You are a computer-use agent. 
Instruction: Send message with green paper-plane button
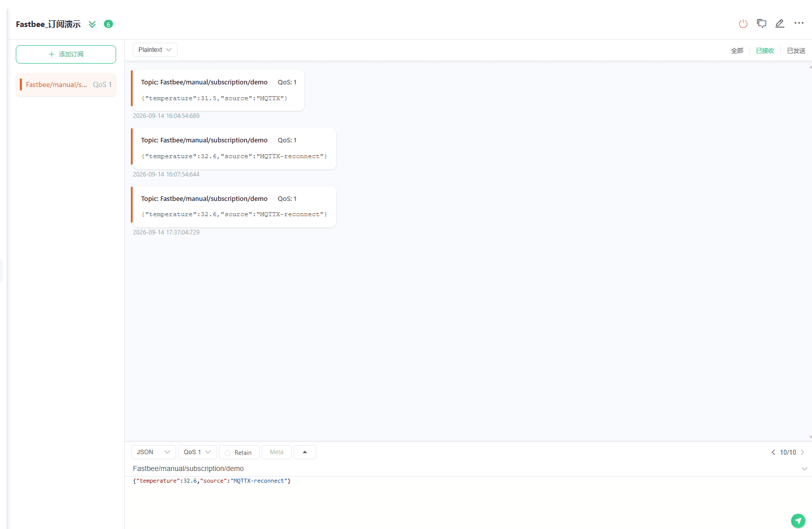pos(798,520)
